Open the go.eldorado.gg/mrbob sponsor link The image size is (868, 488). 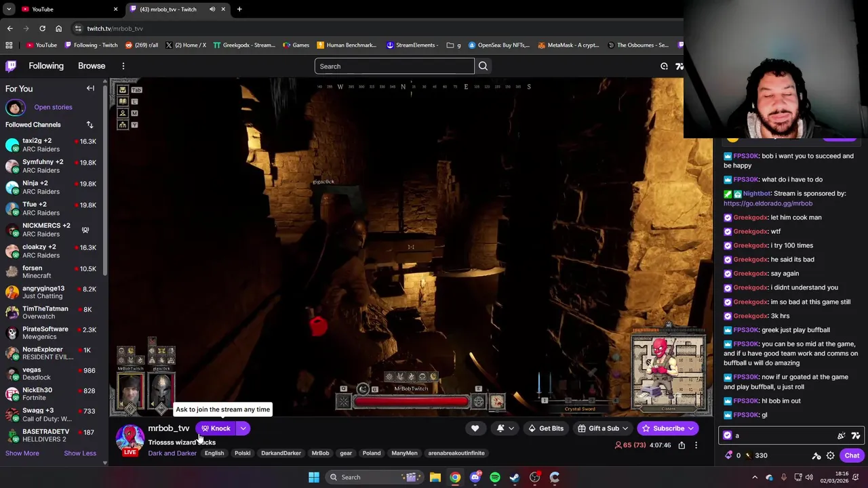tap(768, 203)
